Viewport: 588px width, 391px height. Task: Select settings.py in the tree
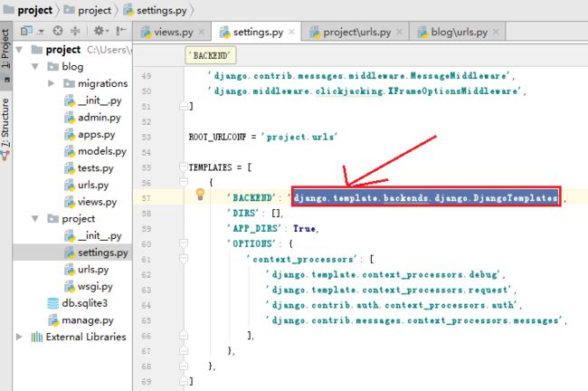point(103,253)
